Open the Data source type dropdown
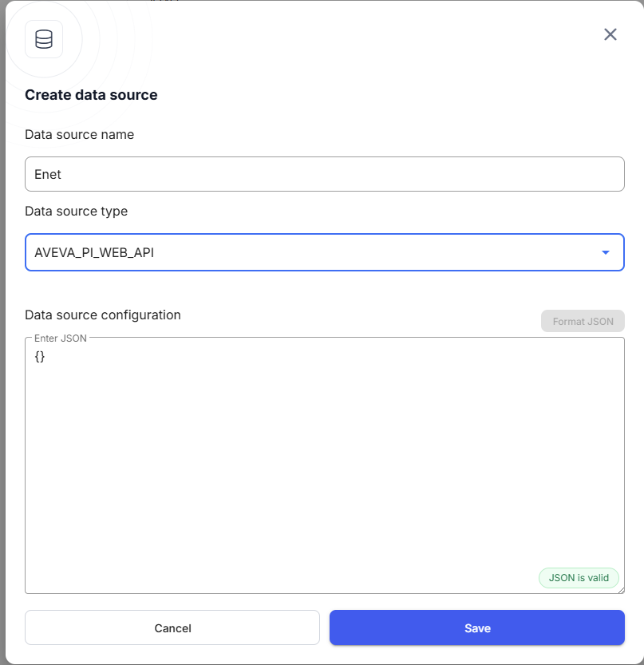 324,252
